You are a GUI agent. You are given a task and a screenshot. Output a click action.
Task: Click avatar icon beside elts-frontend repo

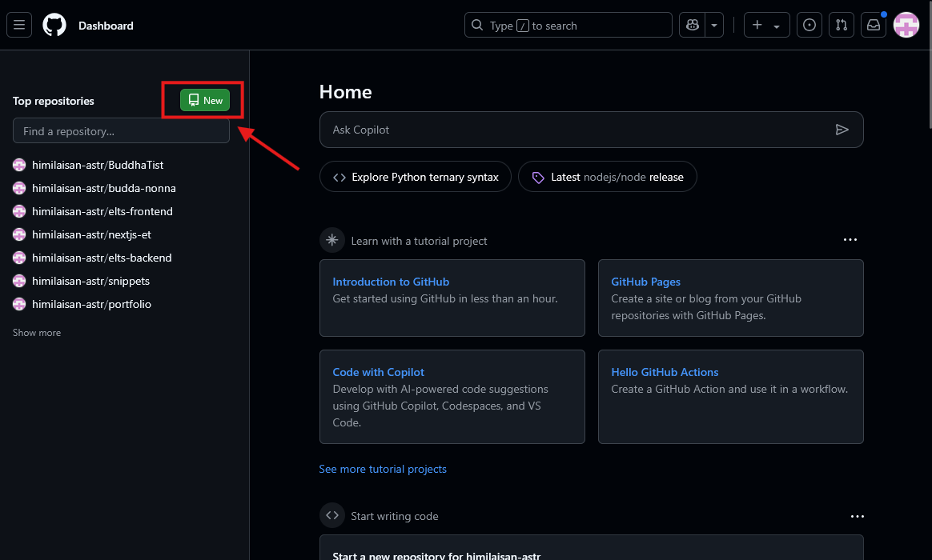(19, 211)
